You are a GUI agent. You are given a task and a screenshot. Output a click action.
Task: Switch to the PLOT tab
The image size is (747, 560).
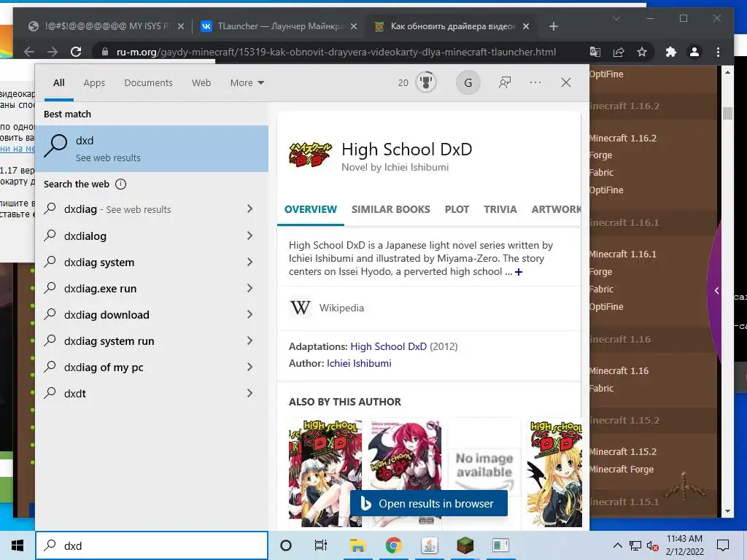(457, 209)
